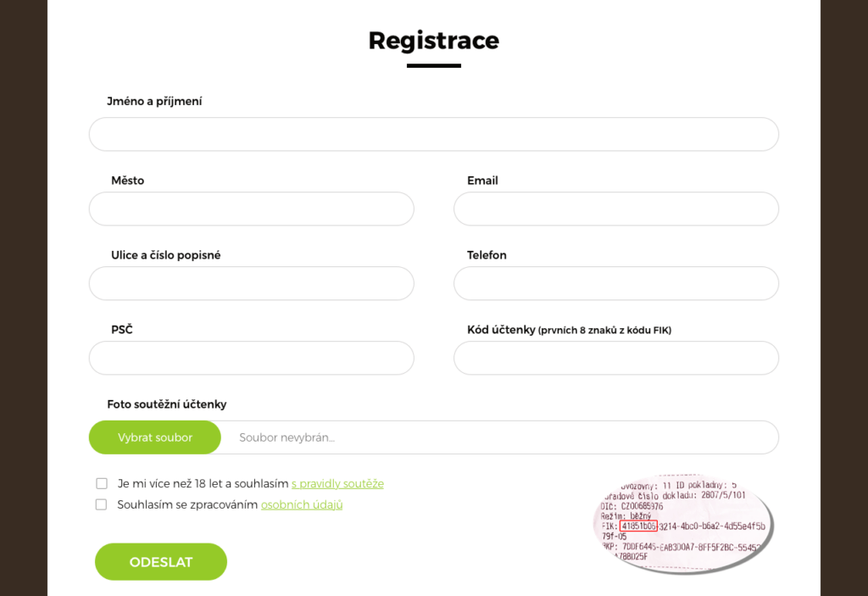Click the 'Foto soutěžní účtenky' label

click(167, 404)
